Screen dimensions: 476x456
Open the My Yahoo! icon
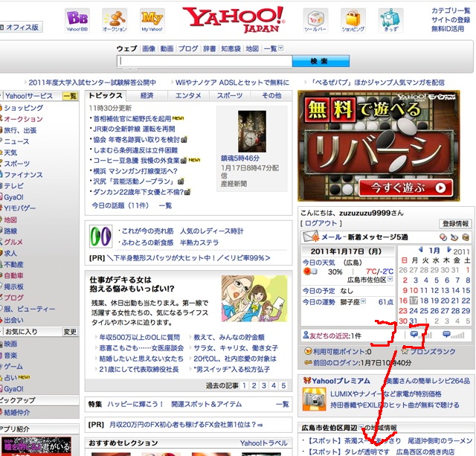[152, 20]
